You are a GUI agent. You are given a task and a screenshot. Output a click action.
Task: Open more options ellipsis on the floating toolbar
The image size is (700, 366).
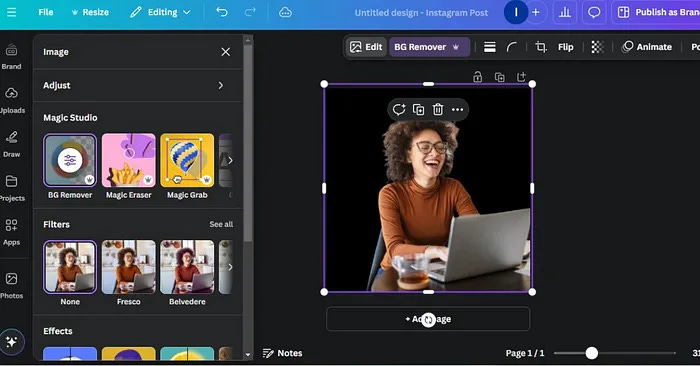[x=458, y=109]
